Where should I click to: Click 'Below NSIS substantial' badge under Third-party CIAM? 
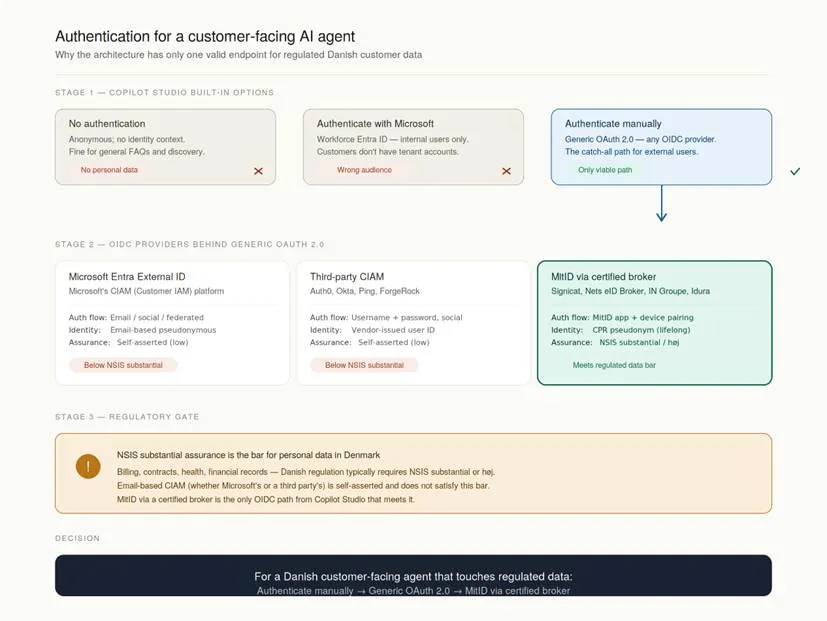pyautogui.click(x=364, y=365)
